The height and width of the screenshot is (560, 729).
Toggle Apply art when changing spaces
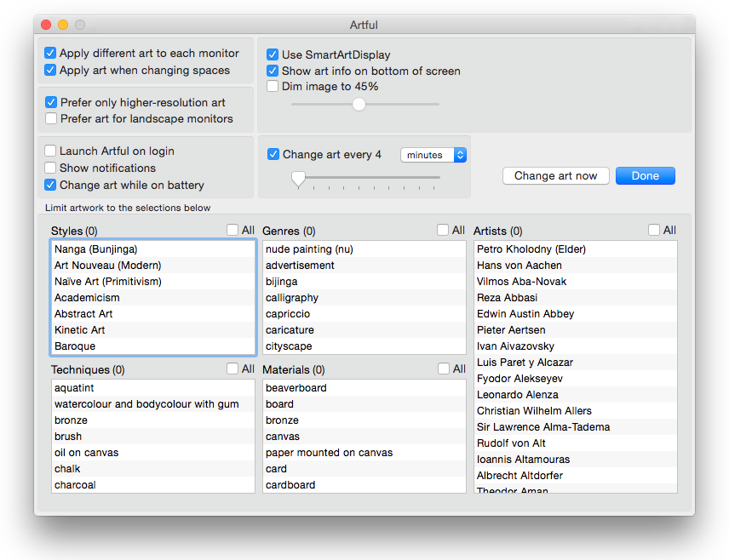tap(50, 70)
